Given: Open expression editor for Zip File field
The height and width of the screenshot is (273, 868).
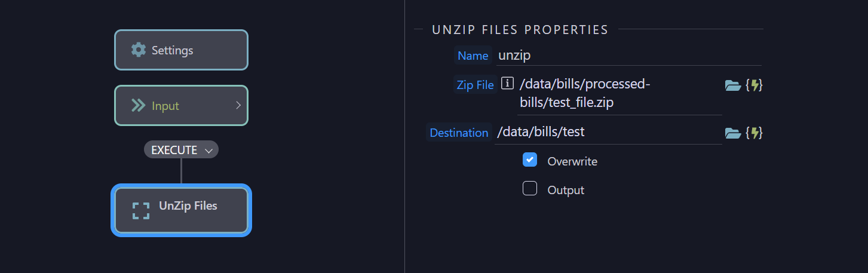Looking at the screenshot, I should (x=754, y=85).
